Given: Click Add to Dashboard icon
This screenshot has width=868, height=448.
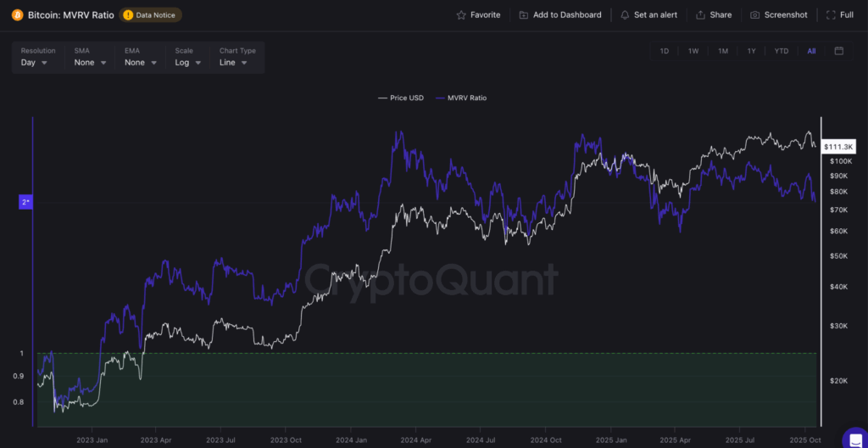Looking at the screenshot, I should click(524, 15).
